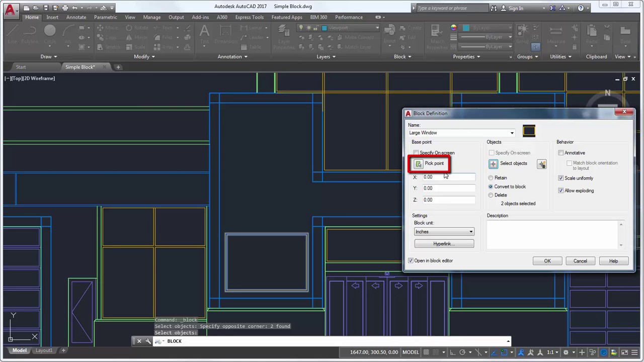Screen dimensions: 644x362
Task: Open the block Name dropdown list
Action: [x=512, y=133]
